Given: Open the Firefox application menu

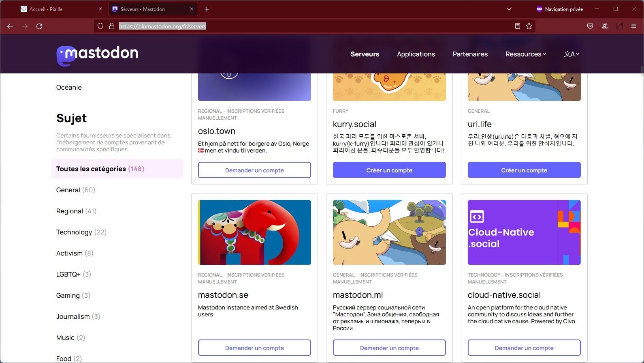Looking at the screenshot, I should (x=634, y=26).
